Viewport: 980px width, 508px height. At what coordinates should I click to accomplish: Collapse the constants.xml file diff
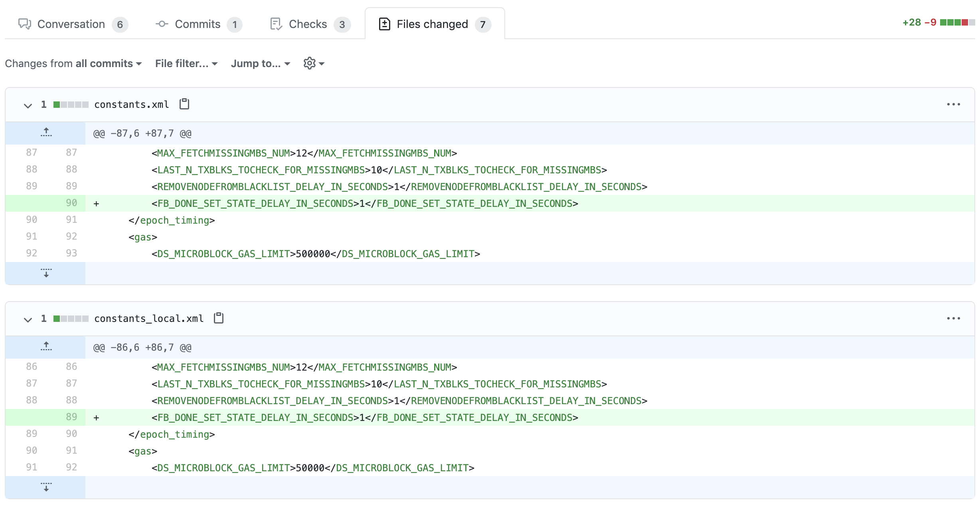28,105
